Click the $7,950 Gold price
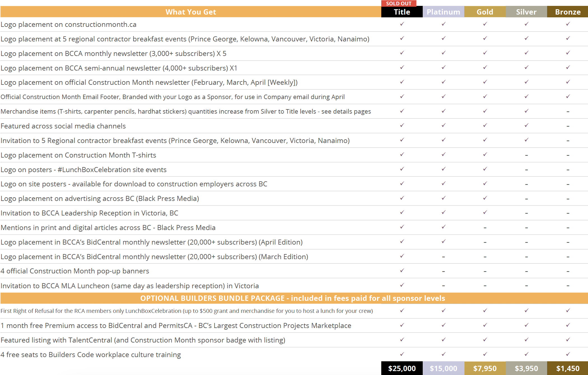The height and width of the screenshot is (375, 588). tap(485, 368)
